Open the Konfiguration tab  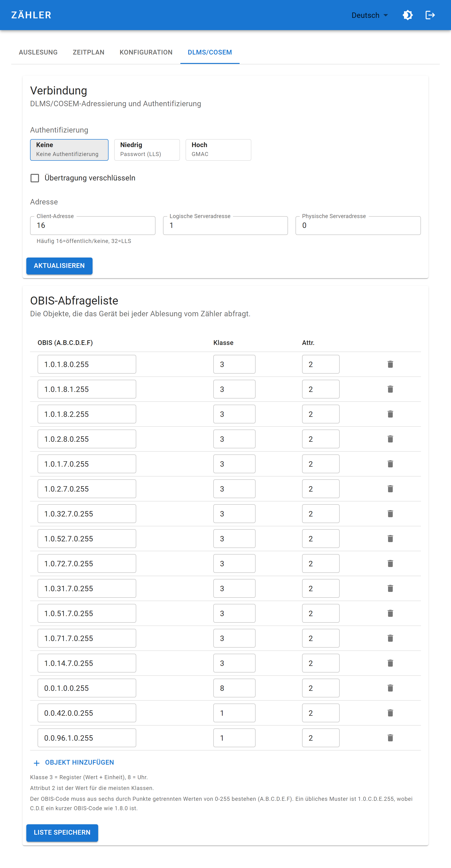click(146, 52)
